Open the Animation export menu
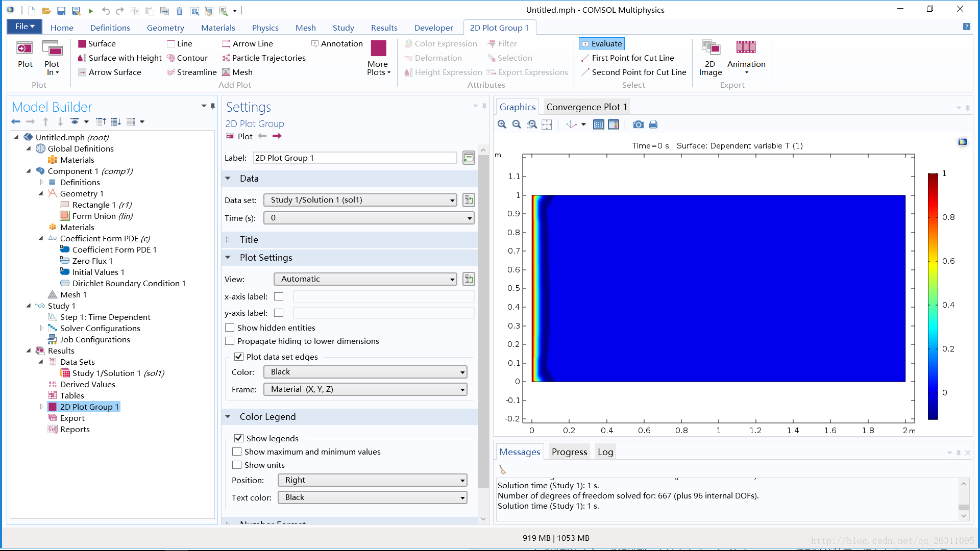Image resolution: width=980 pixels, height=551 pixels. pos(746,58)
